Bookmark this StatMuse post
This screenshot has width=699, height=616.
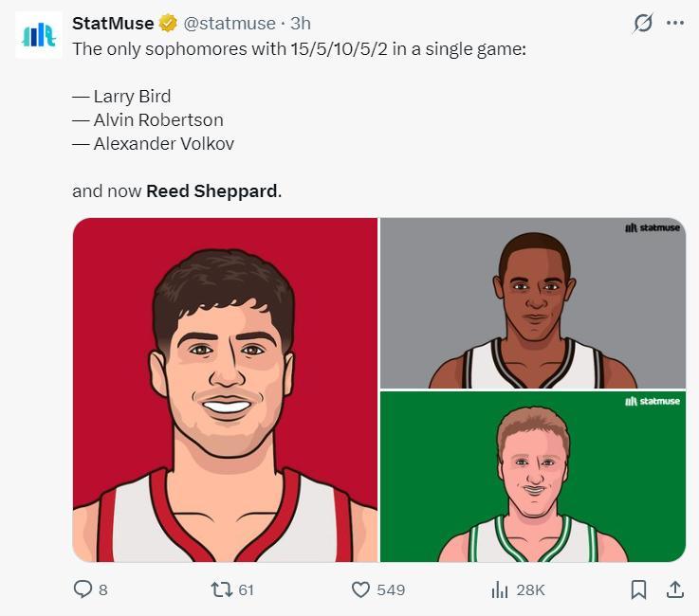coord(638,589)
